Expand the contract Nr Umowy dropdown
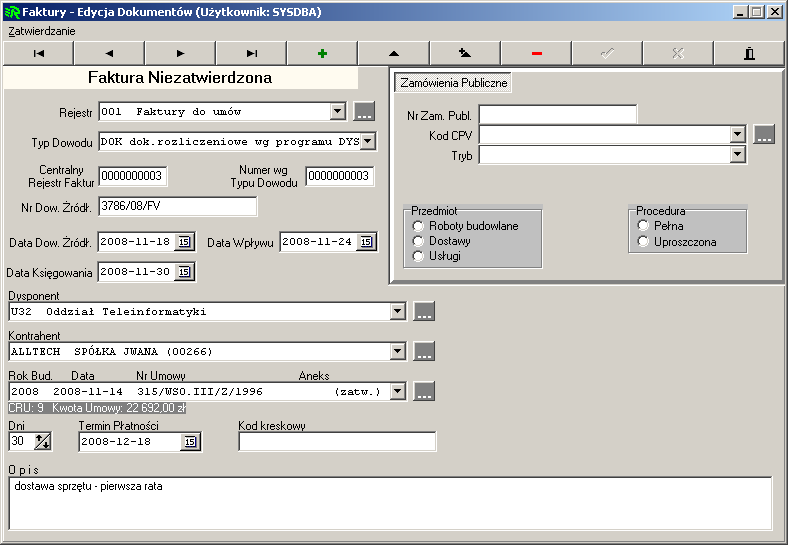Viewport: 788px width, 545px height. coord(398,391)
